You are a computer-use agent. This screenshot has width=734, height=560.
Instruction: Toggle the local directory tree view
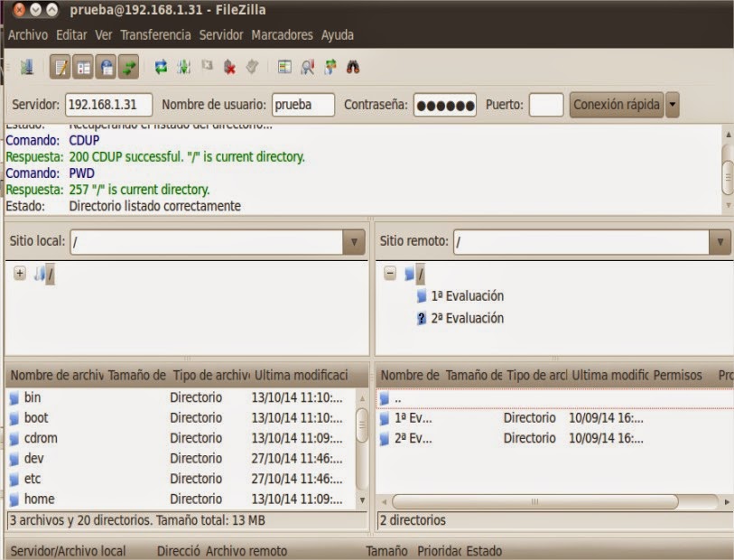[x=83, y=67]
